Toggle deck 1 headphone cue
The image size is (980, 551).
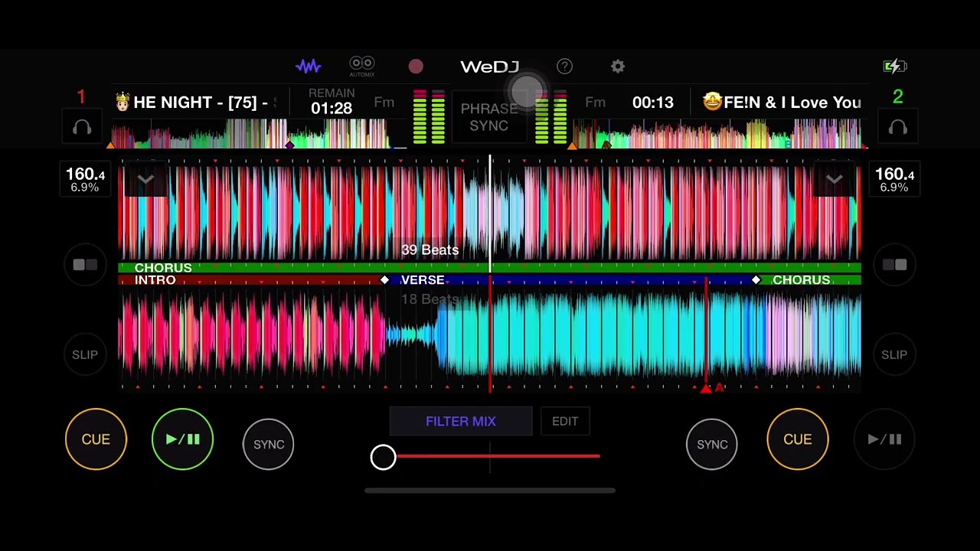82,128
